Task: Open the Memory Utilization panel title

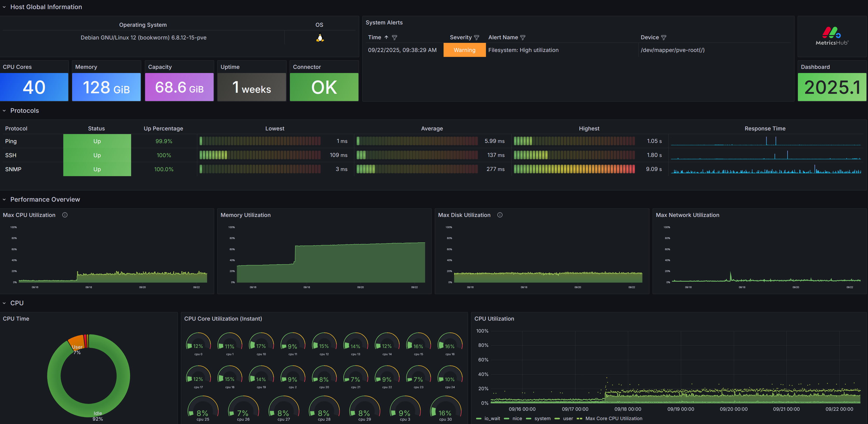Action: click(245, 215)
